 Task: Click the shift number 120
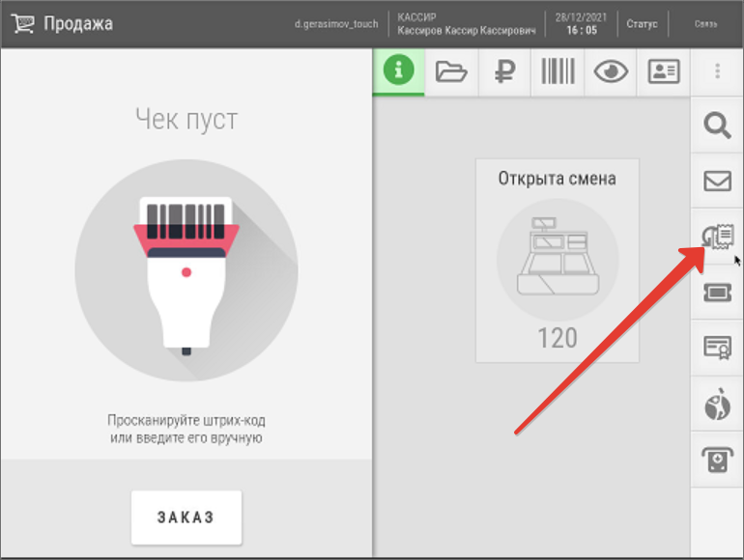(x=558, y=338)
